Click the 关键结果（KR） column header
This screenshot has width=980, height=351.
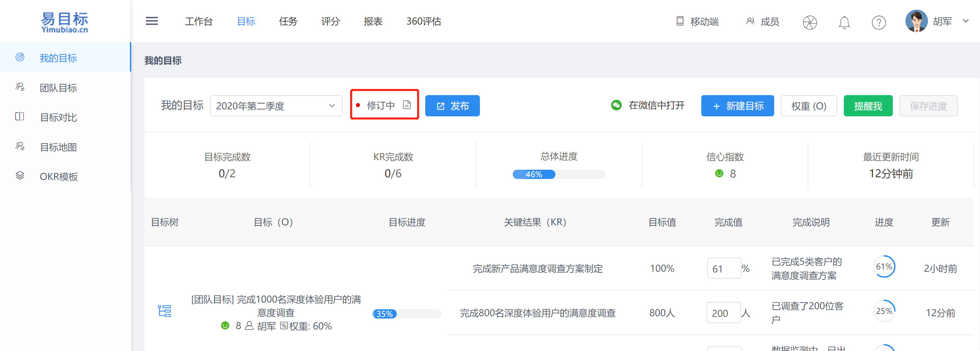535,222
